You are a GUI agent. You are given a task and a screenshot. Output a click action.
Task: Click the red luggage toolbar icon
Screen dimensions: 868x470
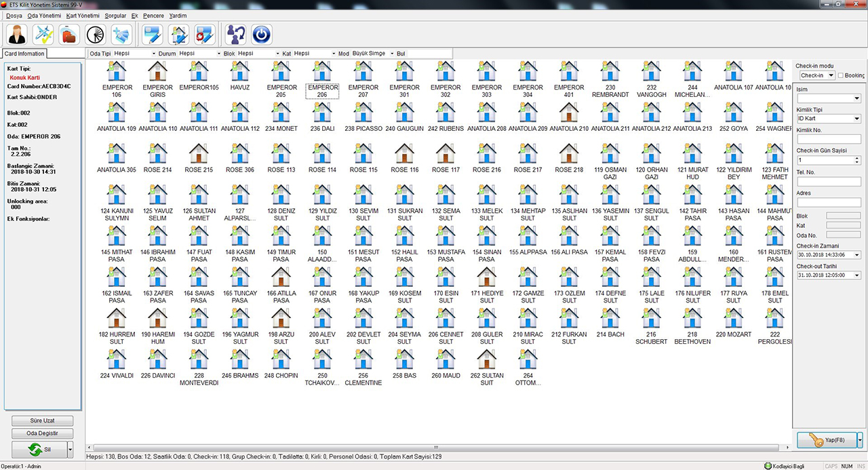coord(69,34)
